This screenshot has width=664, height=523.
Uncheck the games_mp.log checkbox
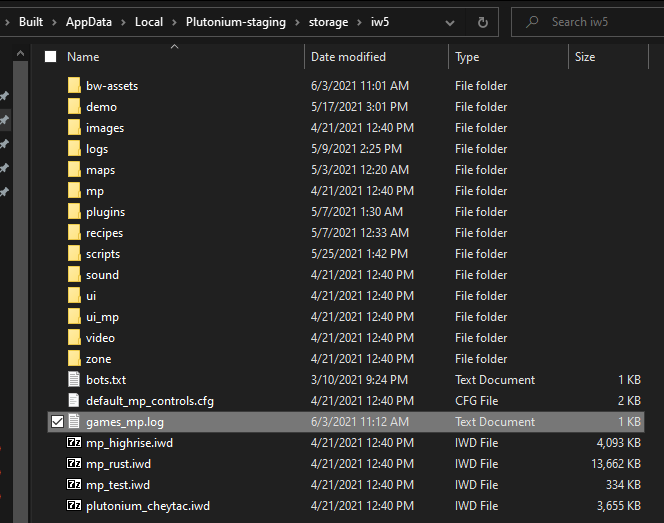tap(57, 422)
